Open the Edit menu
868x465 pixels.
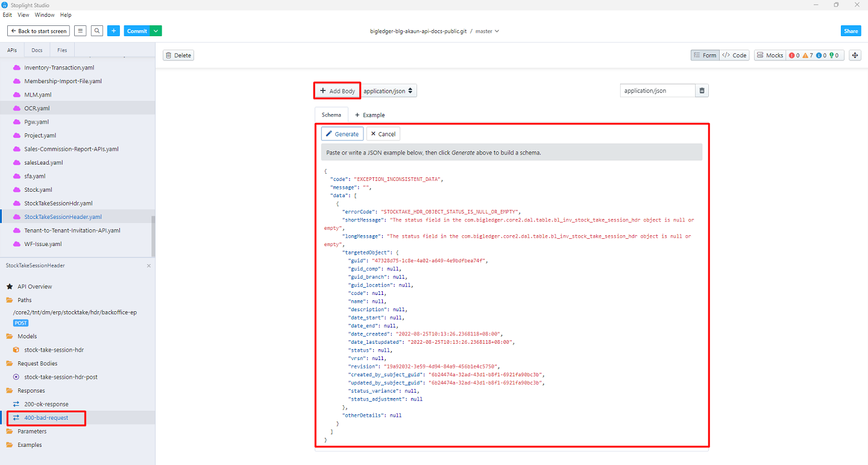(x=7, y=15)
